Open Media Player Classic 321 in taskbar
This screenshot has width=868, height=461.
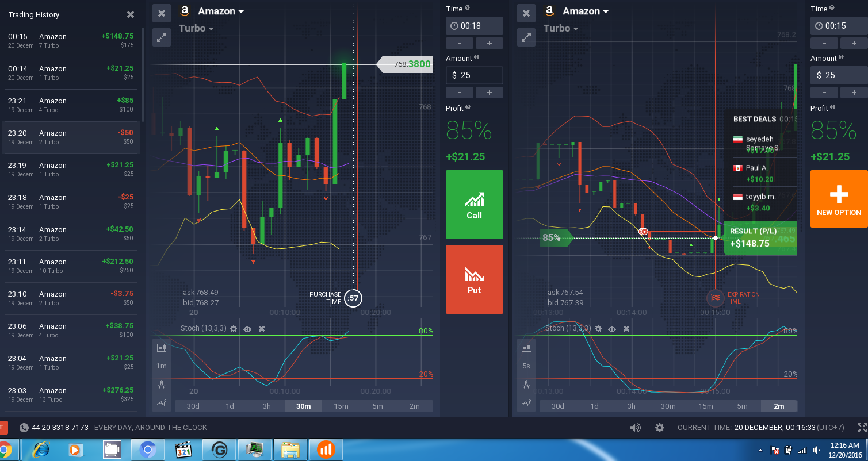(183, 450)
